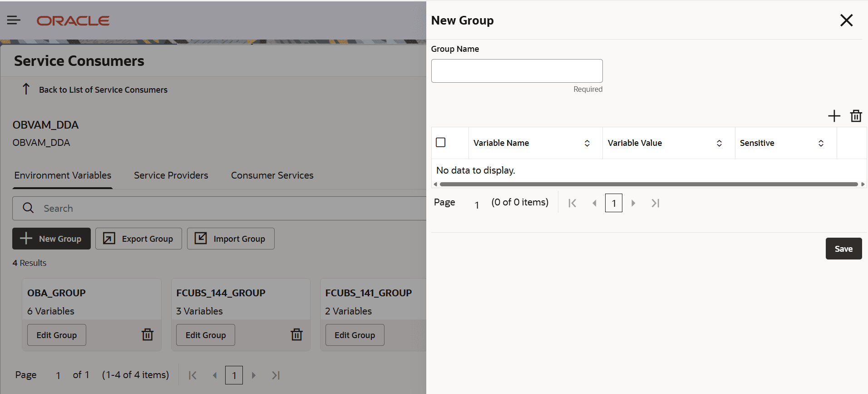Viewport: 868px width, 394px height.
Task: Sort by Variable Name column
Action: [x=587, y=143]
